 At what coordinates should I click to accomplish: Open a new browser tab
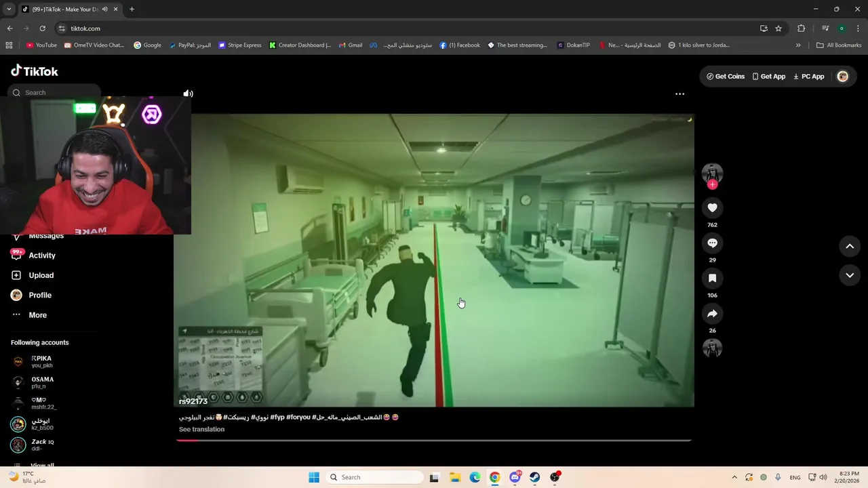coord(132,9)
